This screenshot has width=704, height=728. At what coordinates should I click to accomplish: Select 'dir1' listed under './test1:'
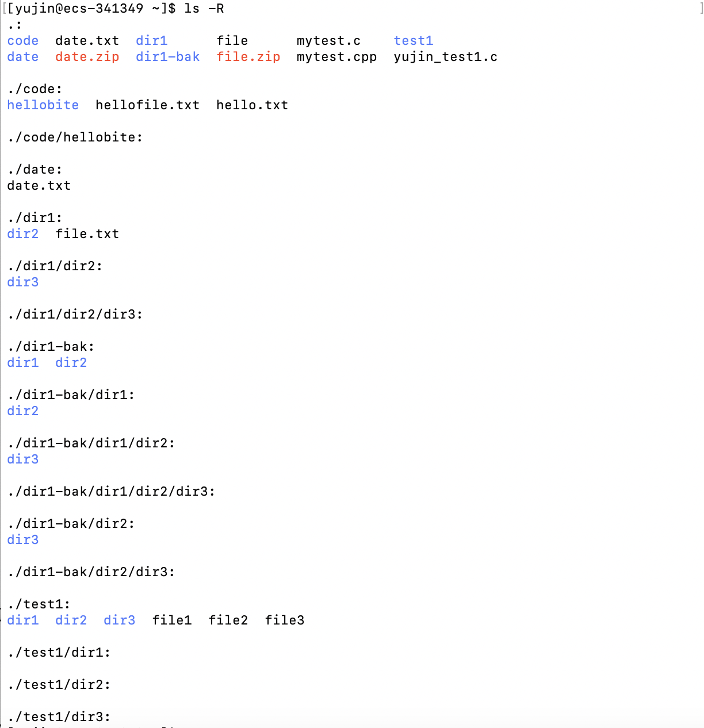point(23,620)
